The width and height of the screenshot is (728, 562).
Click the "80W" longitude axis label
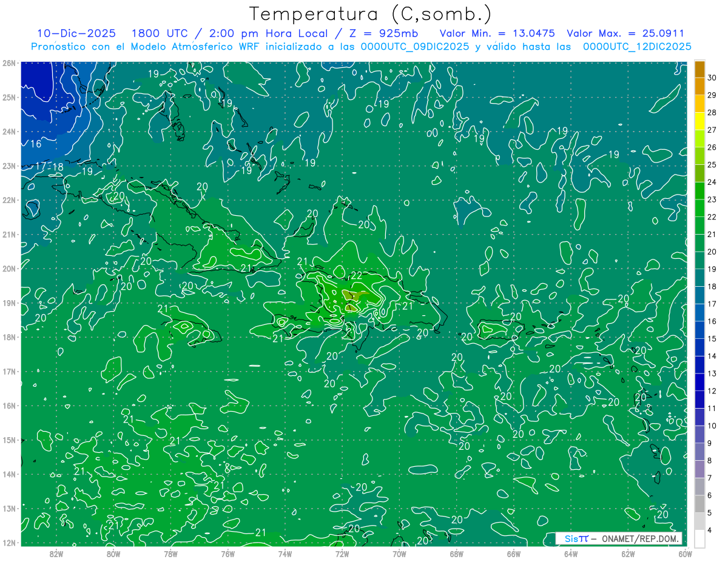(x=113, y=554)
